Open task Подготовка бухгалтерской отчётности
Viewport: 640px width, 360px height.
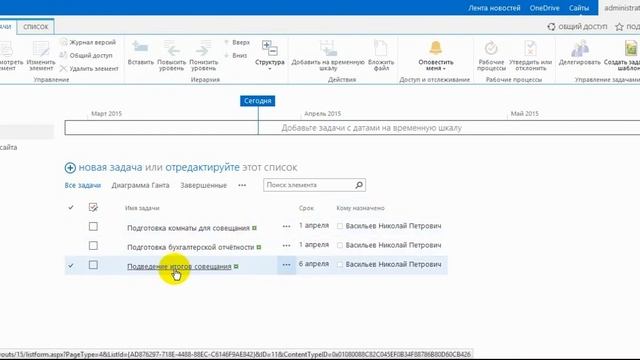tap(191, 247)
